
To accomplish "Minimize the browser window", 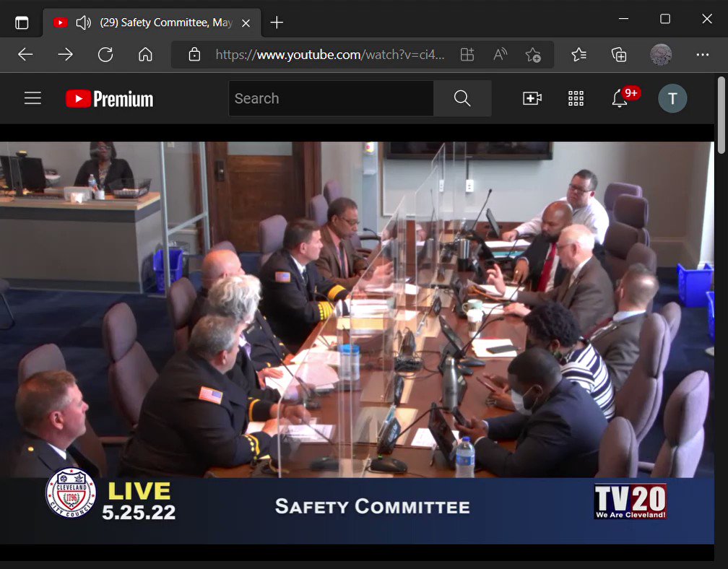I will [623, 19].
